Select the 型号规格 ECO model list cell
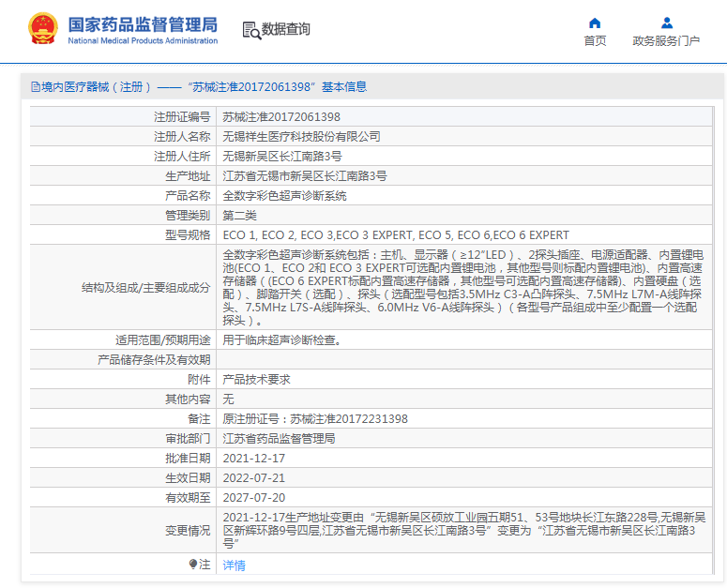This screenshot has width=727, height=588. coord(395,235)
